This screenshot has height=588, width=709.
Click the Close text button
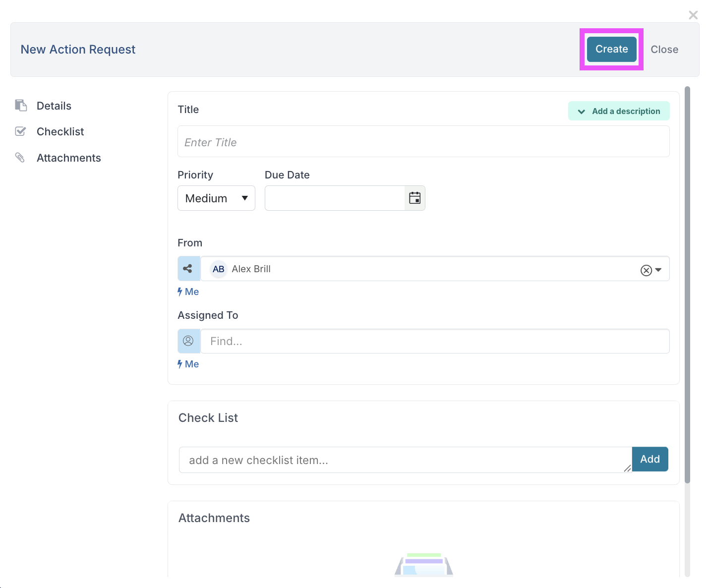click(x=664, y=50)
